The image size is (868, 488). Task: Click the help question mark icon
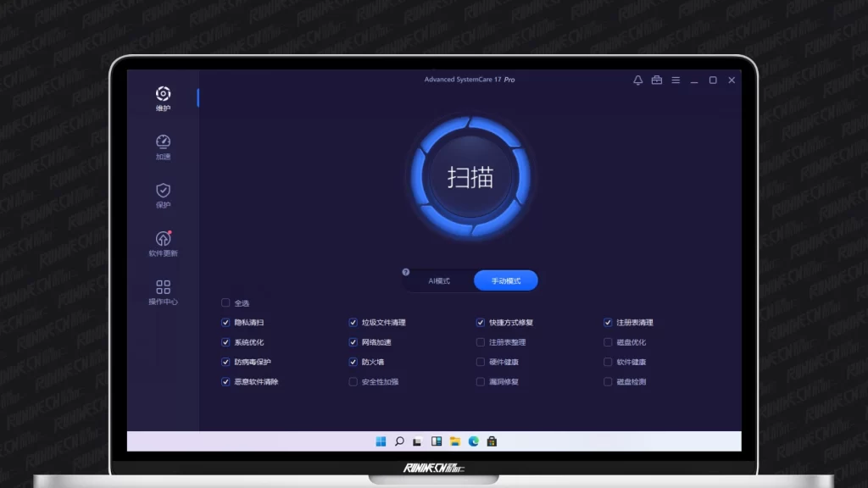[x=405, y=273]
